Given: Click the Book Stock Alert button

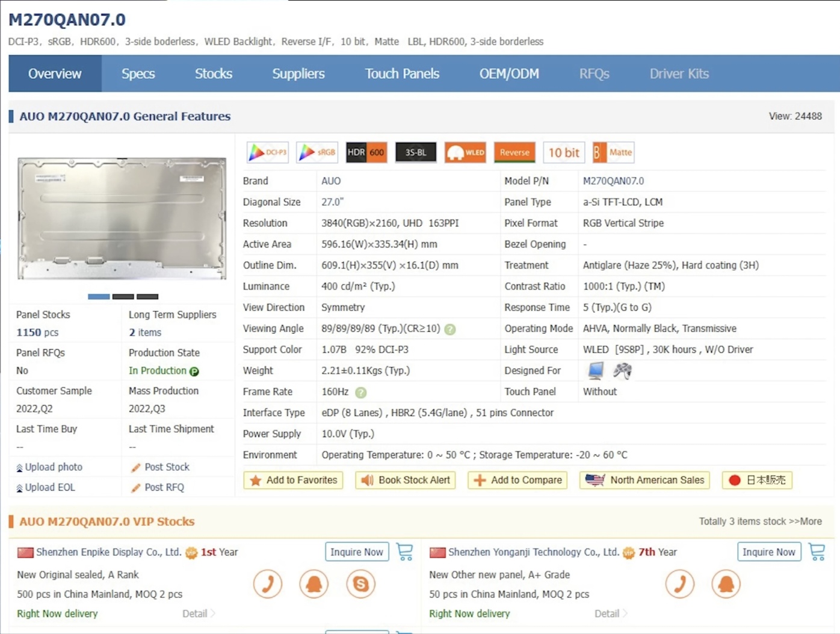Looking at the screenshot, I should 406,480.
